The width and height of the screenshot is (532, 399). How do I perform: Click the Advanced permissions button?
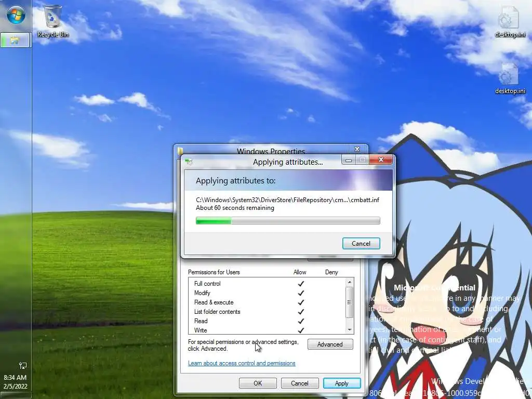click(330, 344)
